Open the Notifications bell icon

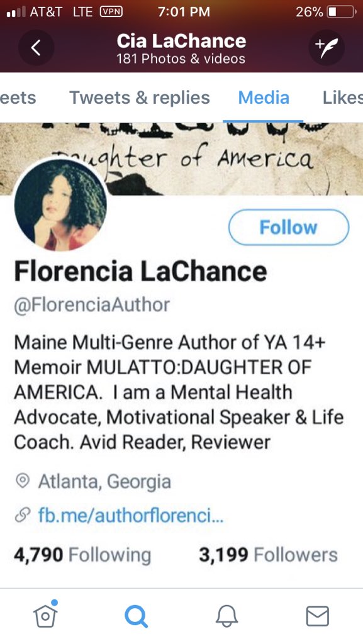226,616
